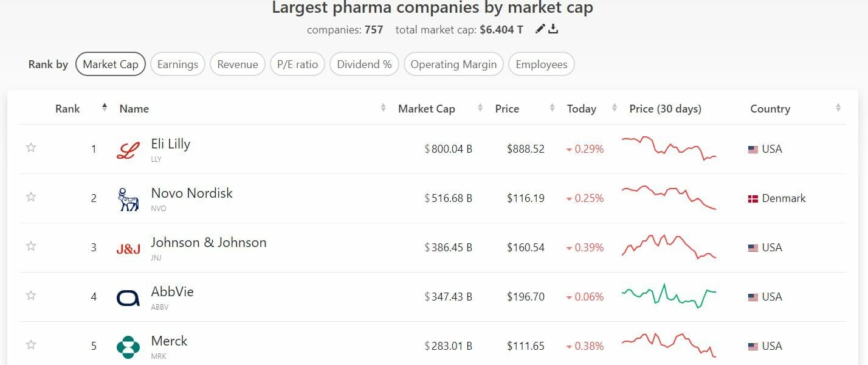This screenshot has width=868, height=365.
Task: Sort table by Market Cap column arrows
Action: click(480, 108)
